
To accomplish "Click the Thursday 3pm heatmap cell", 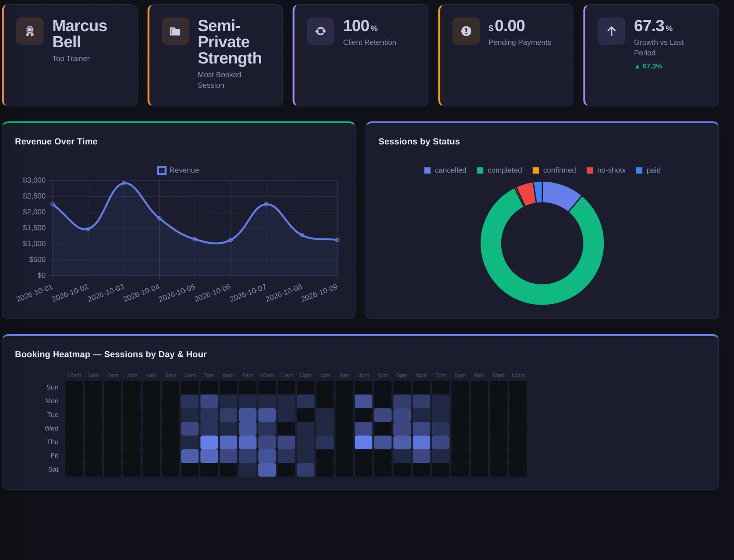I will pyautogui.click(x=363, y=442).
